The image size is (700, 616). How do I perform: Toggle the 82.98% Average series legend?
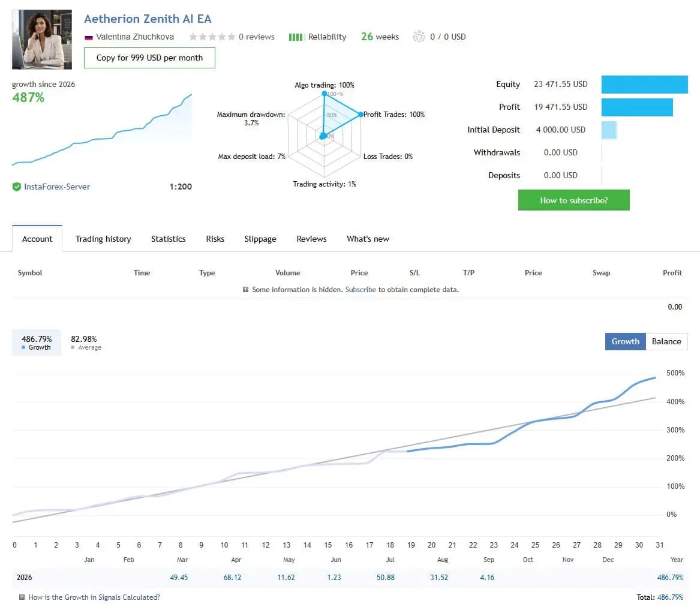coord(86,342)
